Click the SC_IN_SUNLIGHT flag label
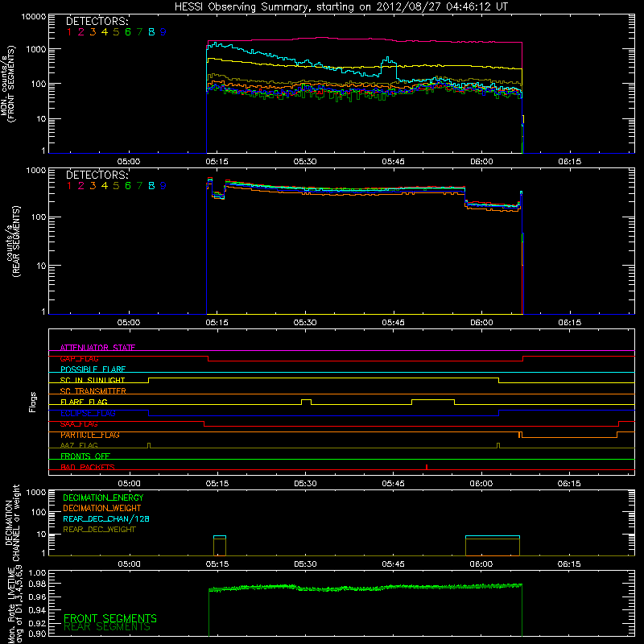Image resolution: width=644 pixels, height=644 pixels. [93, 380]
